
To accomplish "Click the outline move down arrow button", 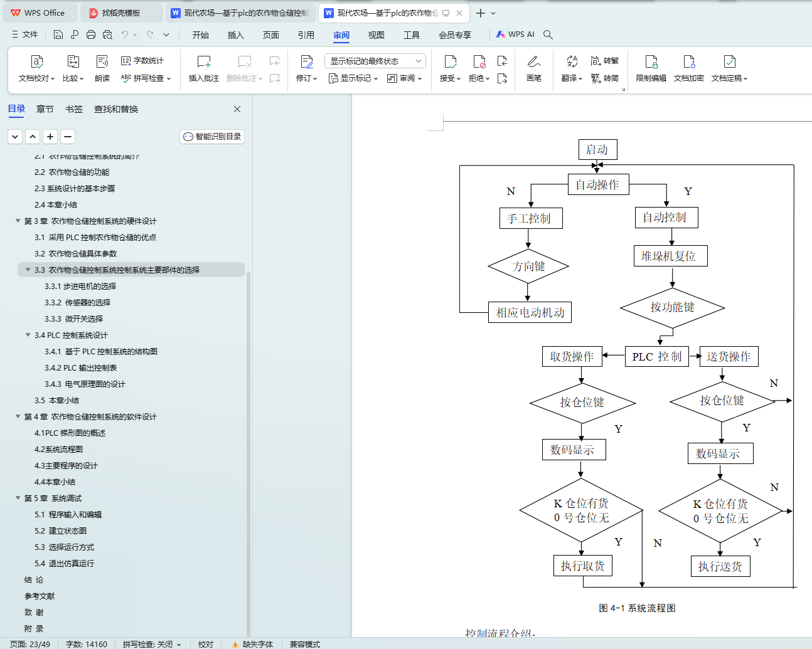I will coord(15,137).
